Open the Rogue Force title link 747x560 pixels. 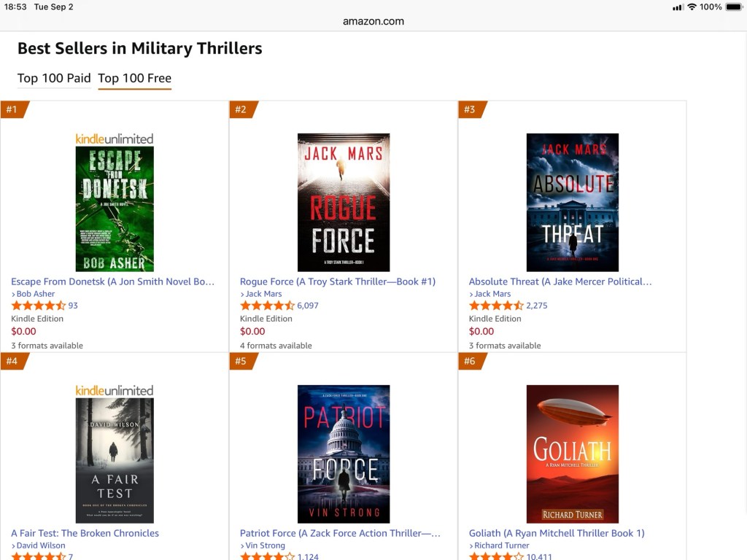coord(338,281)
